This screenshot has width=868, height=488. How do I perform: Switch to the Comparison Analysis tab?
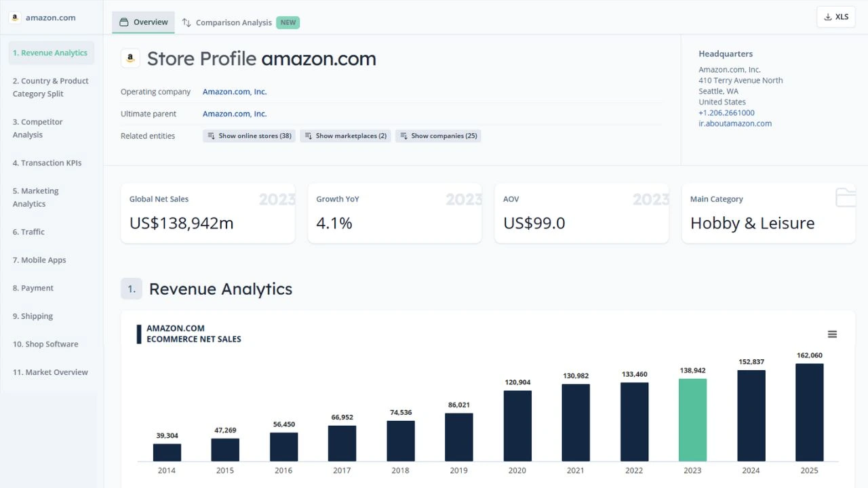point(233,22)
